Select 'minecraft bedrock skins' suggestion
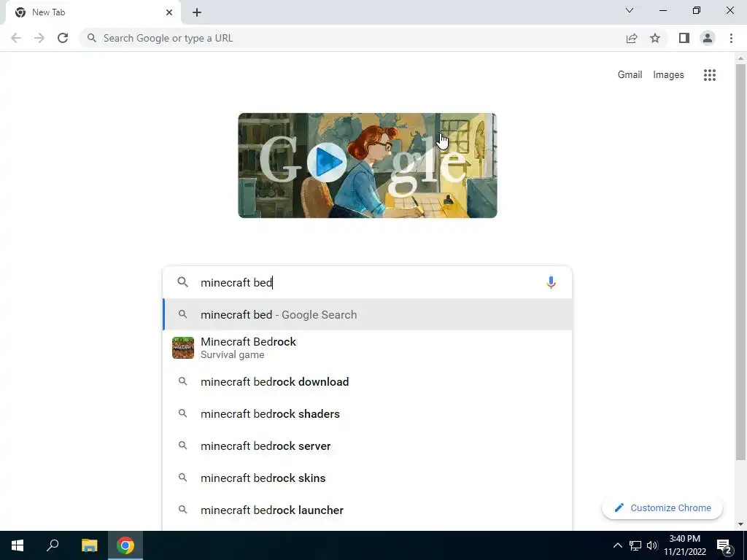 (x=368, y=478)
